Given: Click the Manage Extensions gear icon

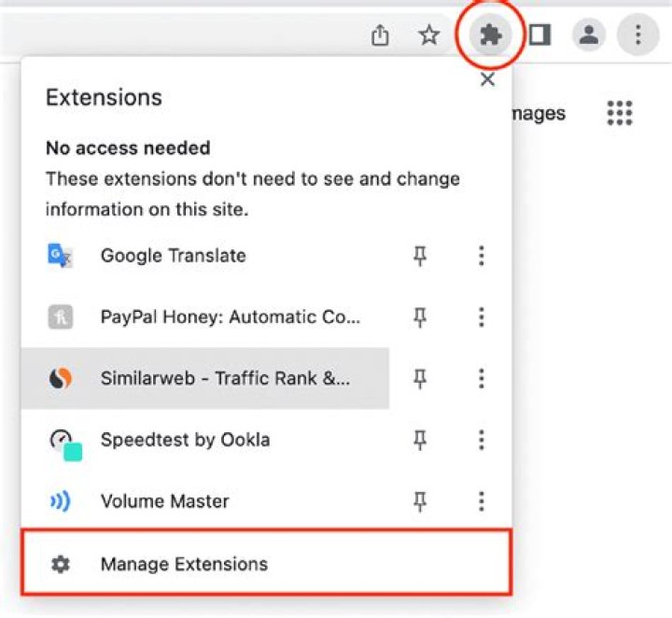Looking at the screenshot, I should coord(61,564).
